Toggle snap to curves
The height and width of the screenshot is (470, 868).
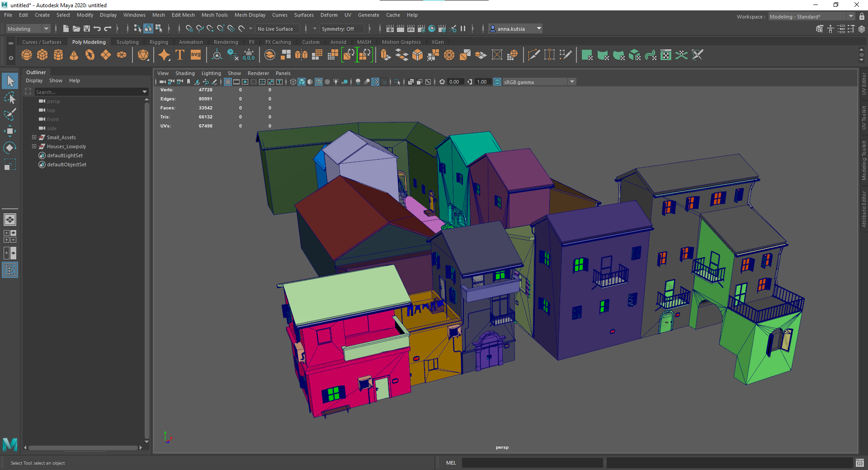point(200,28)
